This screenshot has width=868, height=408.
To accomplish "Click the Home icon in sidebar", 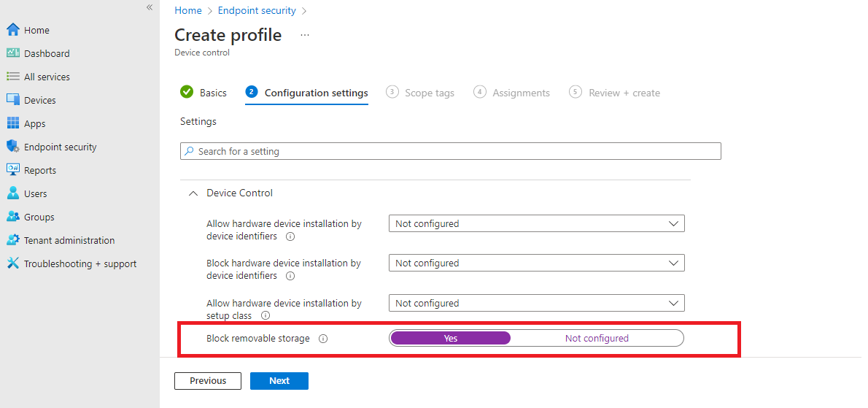I will [x=13, y=30].
